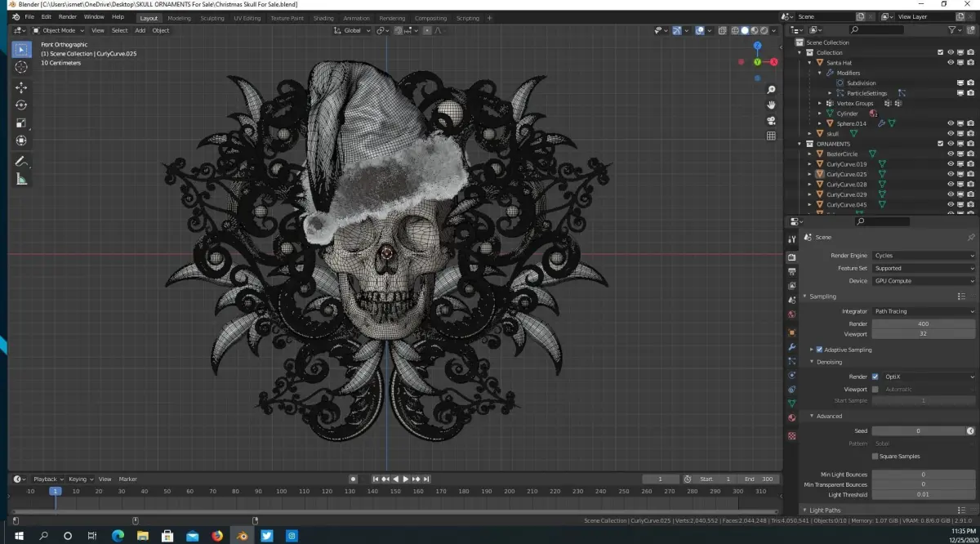Toggle camera view icon in viewport
This screenshot has width=980, height=544.
(x=771, y=121)
